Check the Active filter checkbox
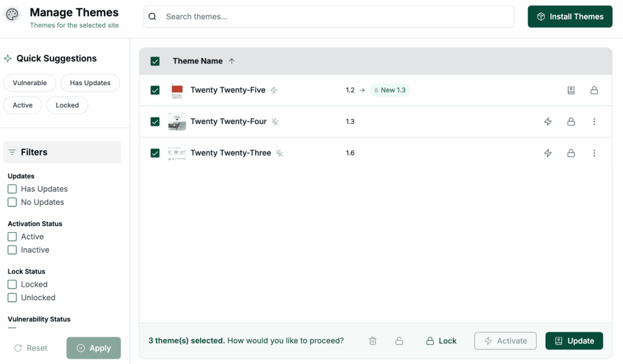This screenshot has height=364, width=623. click(x=12, y=236)
